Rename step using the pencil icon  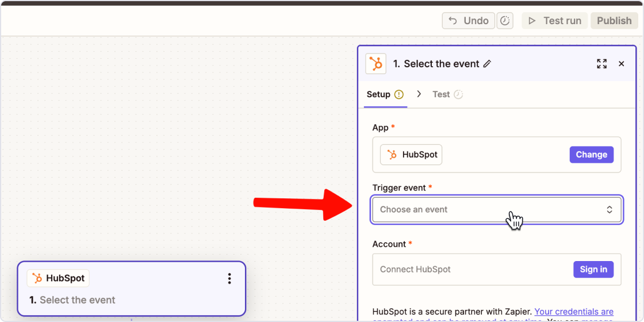pyautogui.click(x=487, y=64)
